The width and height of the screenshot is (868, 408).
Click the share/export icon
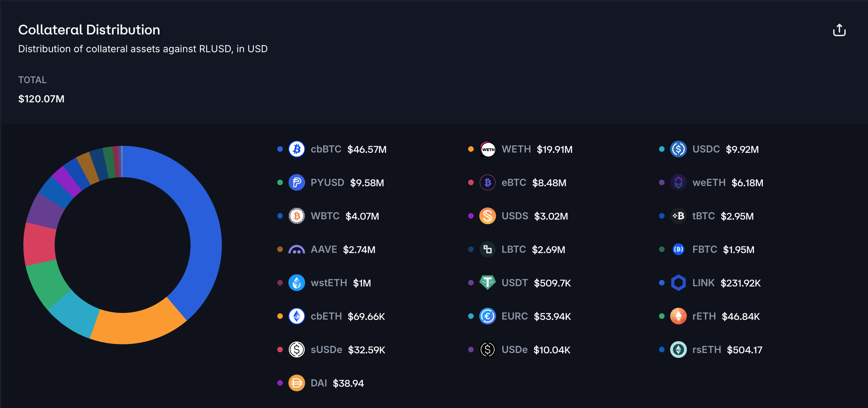[839, 30]
